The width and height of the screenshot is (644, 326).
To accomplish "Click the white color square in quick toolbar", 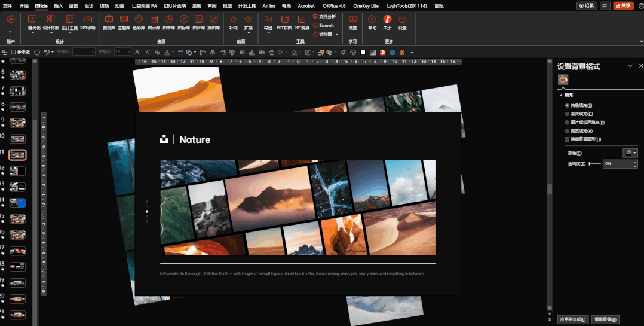I will tap(363, 52).
